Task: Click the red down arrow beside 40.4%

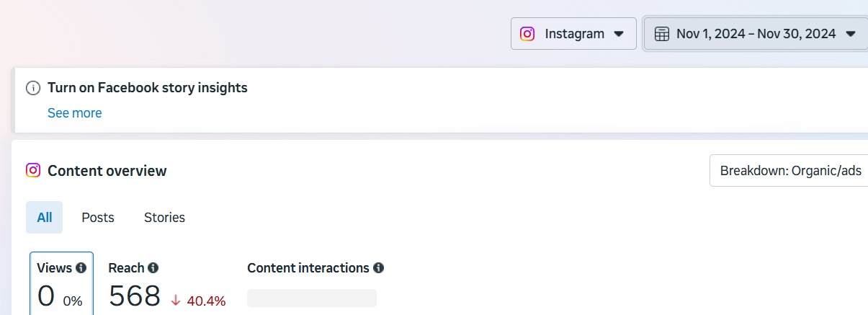Action: (x=176, y=301)
